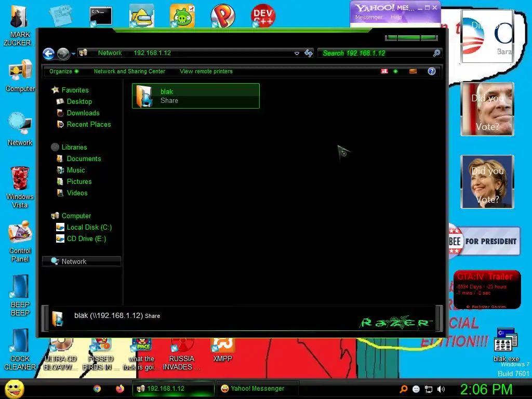Switch to Yahoo! Messenger taskbar button

(x=258, y=389)
